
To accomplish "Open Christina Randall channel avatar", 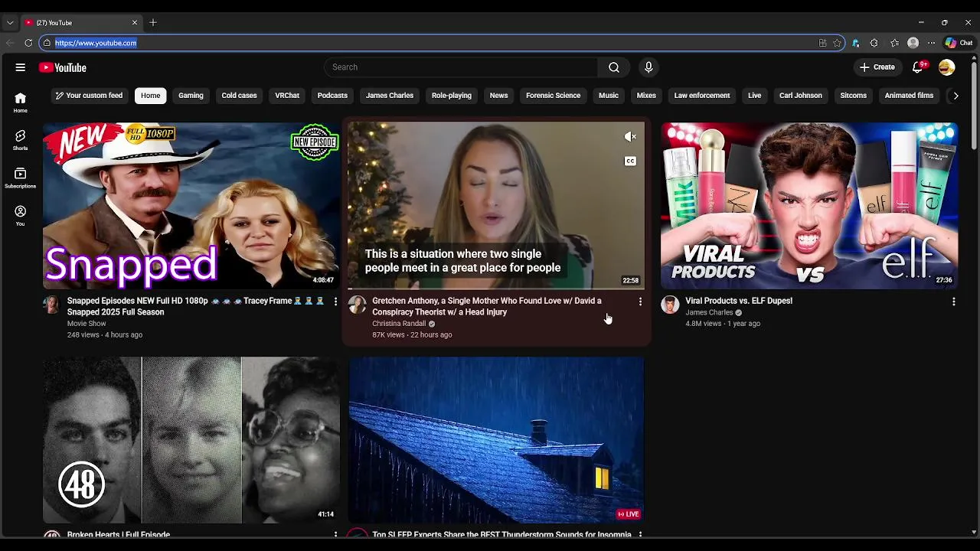I will pos(358,305).
